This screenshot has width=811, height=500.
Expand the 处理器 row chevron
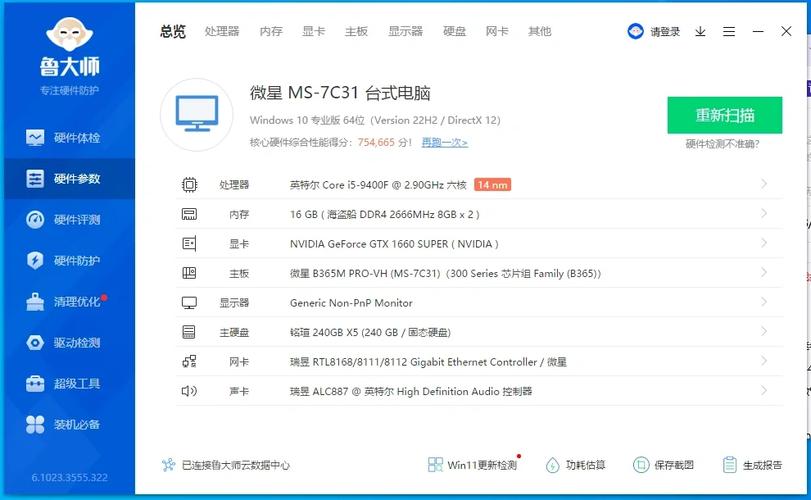coord(764,184)
